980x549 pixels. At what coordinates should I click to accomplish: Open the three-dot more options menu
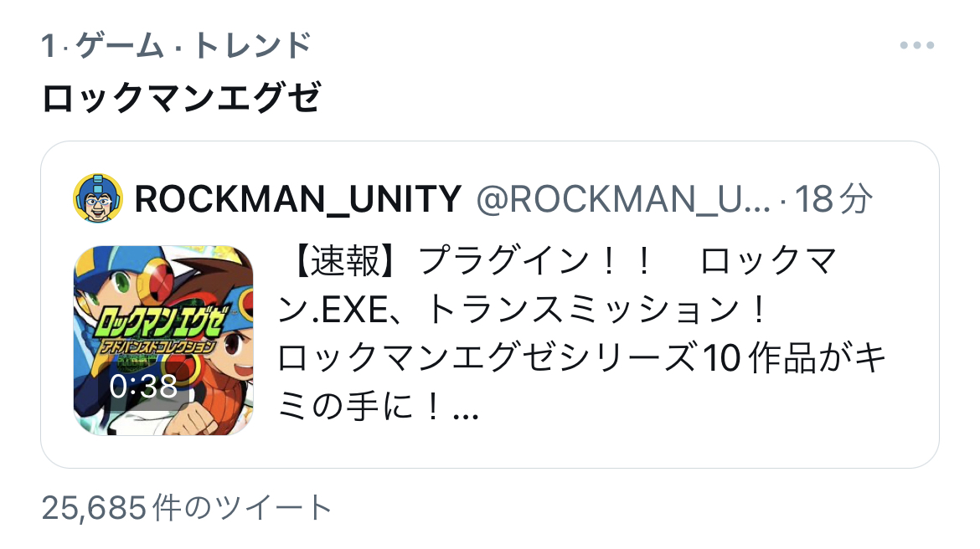[917, 45]
